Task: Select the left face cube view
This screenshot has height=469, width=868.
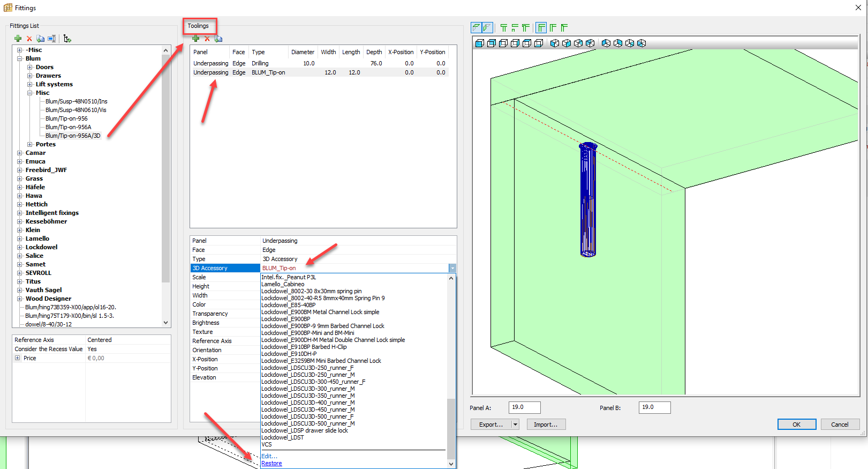Action: (x=503, y=43)
